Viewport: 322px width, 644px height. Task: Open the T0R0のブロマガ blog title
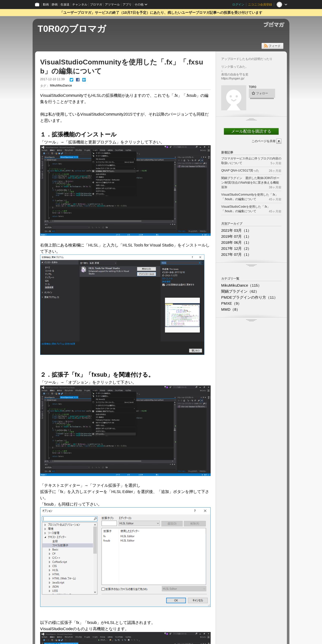pos(72,29)
